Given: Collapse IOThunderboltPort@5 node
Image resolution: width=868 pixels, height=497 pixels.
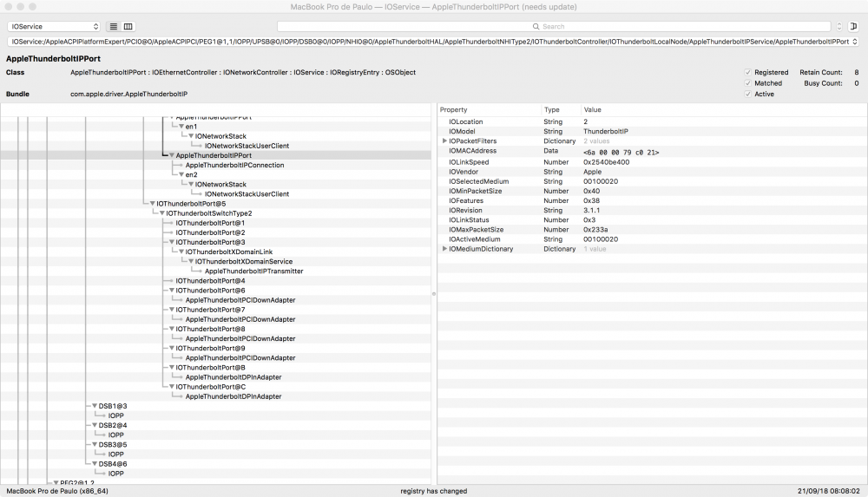Looking at the screenshot, I should [x=152, y=204].
